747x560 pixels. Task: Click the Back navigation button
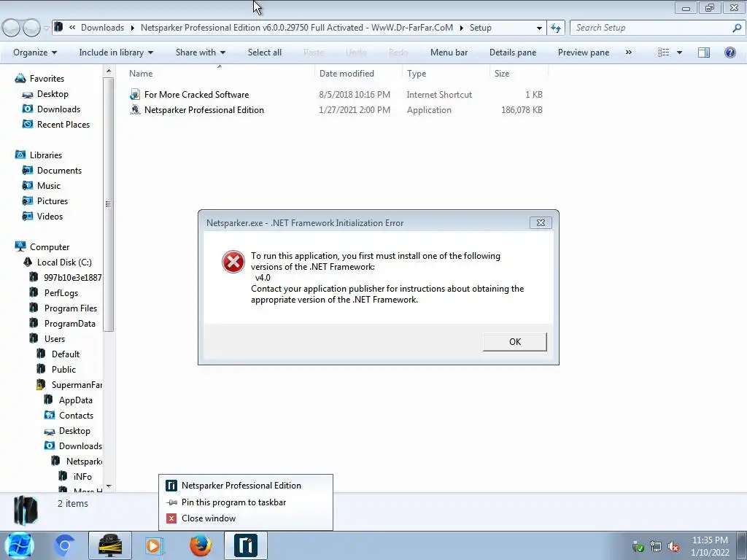[12, 28]
